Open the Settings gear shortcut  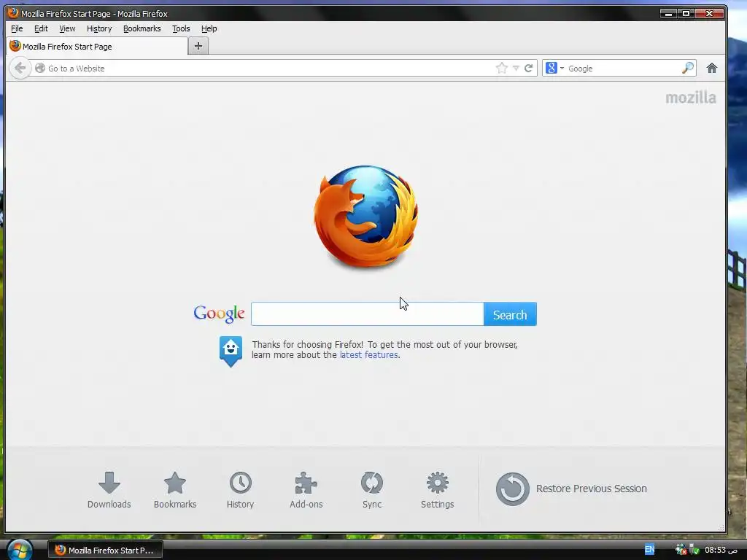point(438,483)
